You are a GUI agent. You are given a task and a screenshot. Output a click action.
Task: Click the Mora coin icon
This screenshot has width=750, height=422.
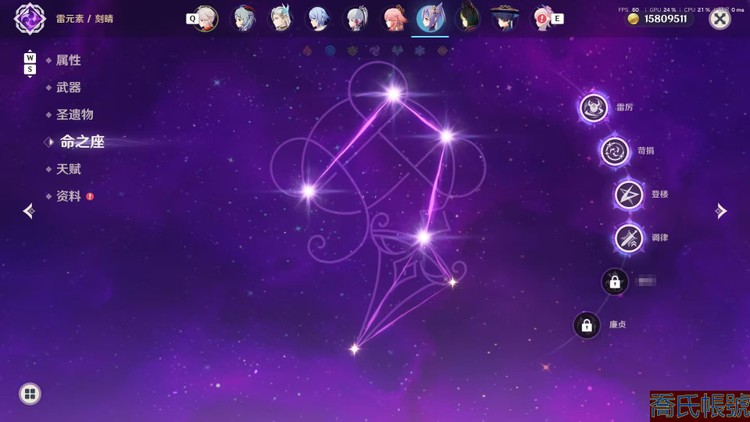pos(633,19)
